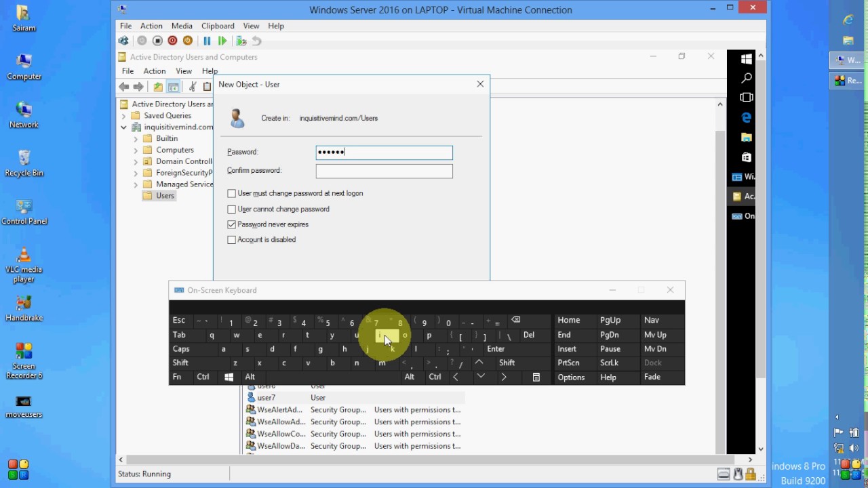The width and height of the screenshot is (868, 488).
Task: Click in the Confirm password field
Action: (x=384, y=171)
